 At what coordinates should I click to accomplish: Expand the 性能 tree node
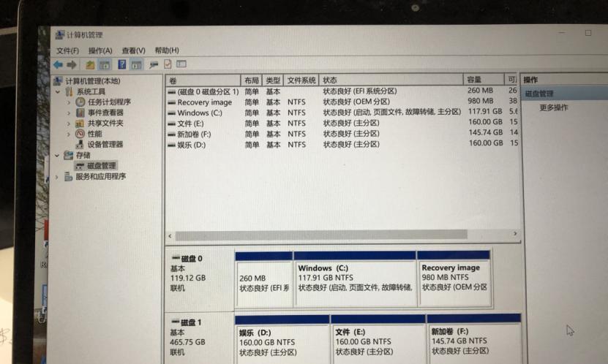coord(69,134)
